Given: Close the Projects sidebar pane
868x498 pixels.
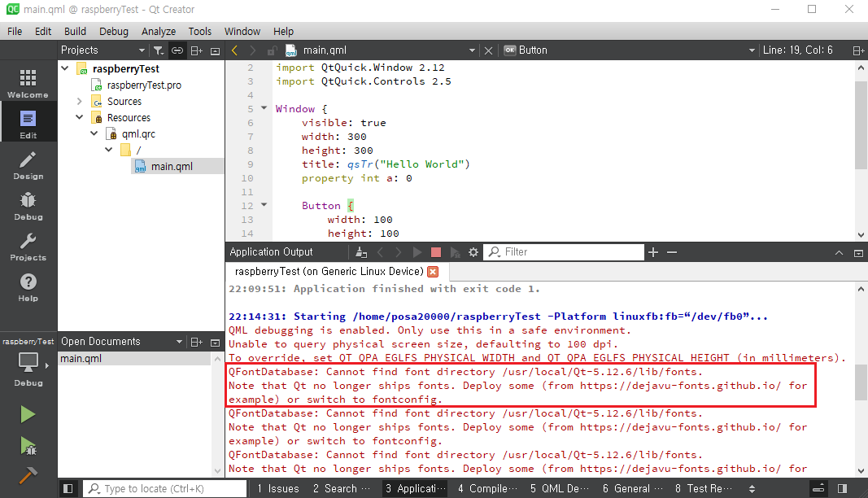Looking at the screenshot, I should point(216,51).
